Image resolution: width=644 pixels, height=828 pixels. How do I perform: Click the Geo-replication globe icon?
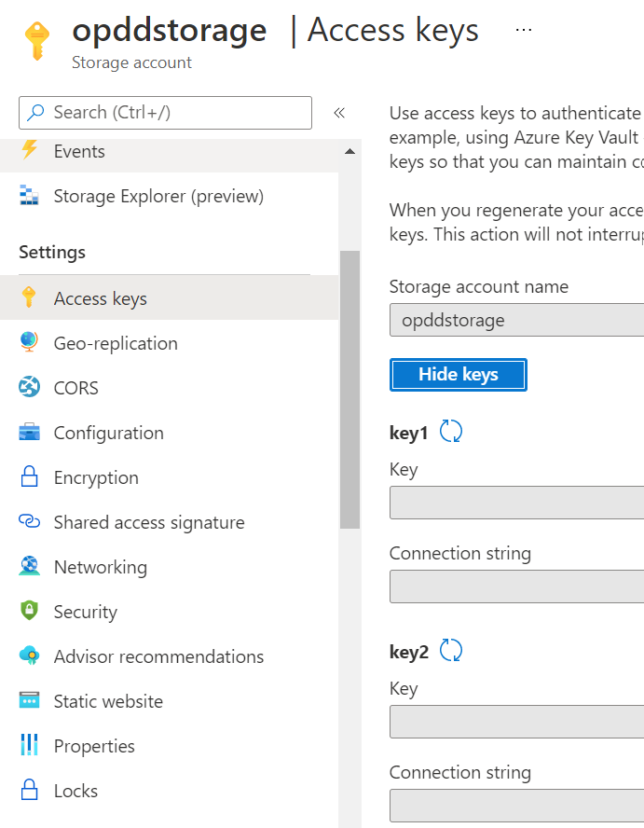point(29,342)
